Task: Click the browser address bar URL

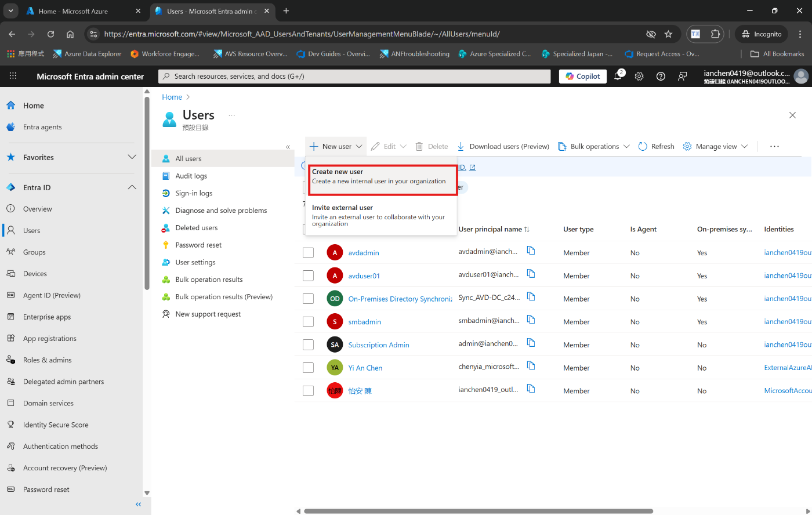Action: pyautogui.click(x=302, y=34)
